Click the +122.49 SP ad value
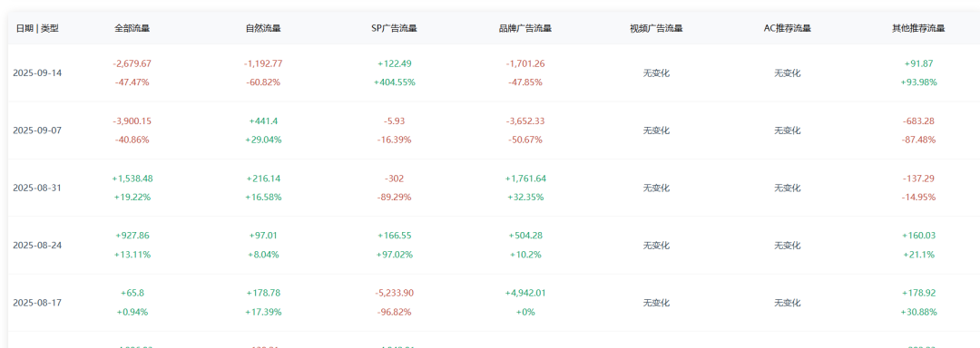The height and width of the screenshot is (348, 980). 394,63
